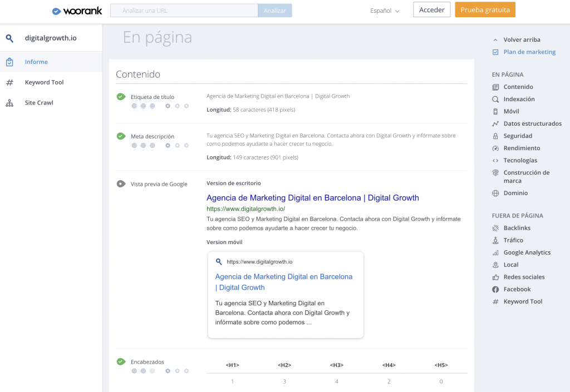Click the Construcción de marca fingerprint icon
Viewport: 570px width, 392px height.
click(x=495, y=173)
